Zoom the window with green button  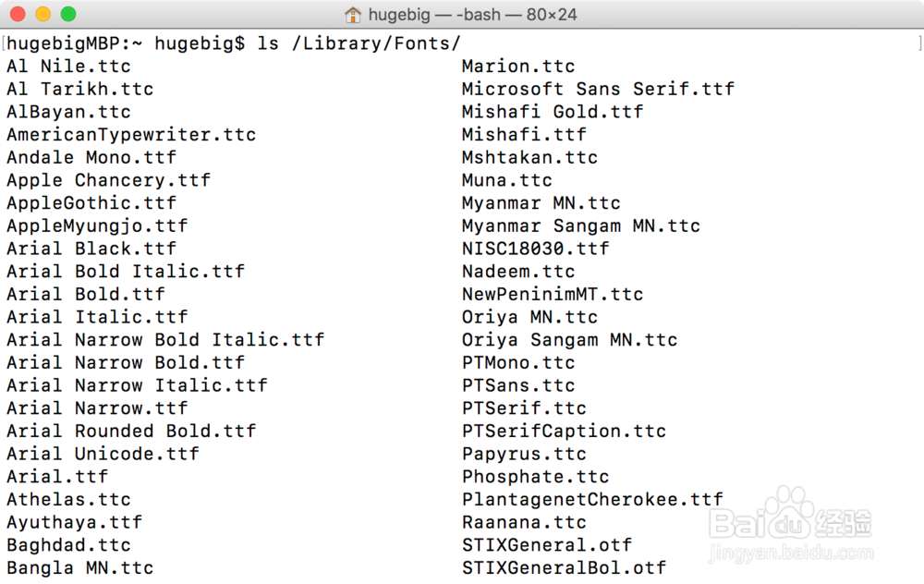pyautogui.click(x=67, y=15)
